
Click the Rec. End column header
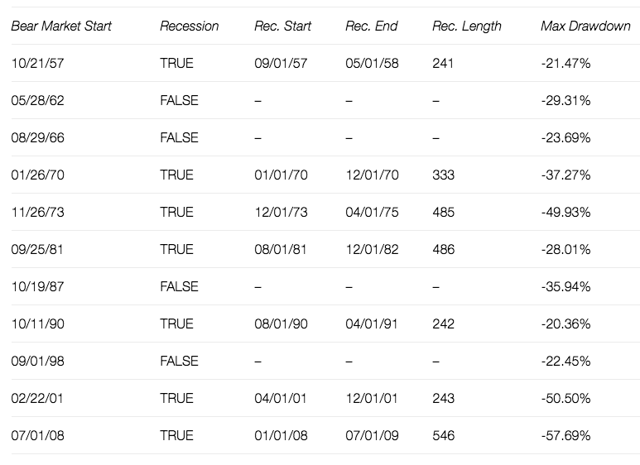(x=371, y=26)
